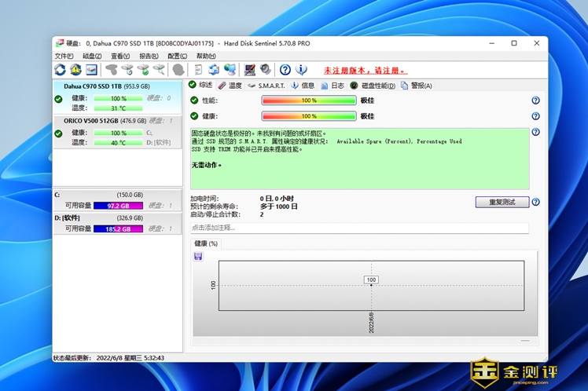Image resolution: width=588 pixels, height=391 pixels.
Task: Open the 警报 tab
Action: 417,86
